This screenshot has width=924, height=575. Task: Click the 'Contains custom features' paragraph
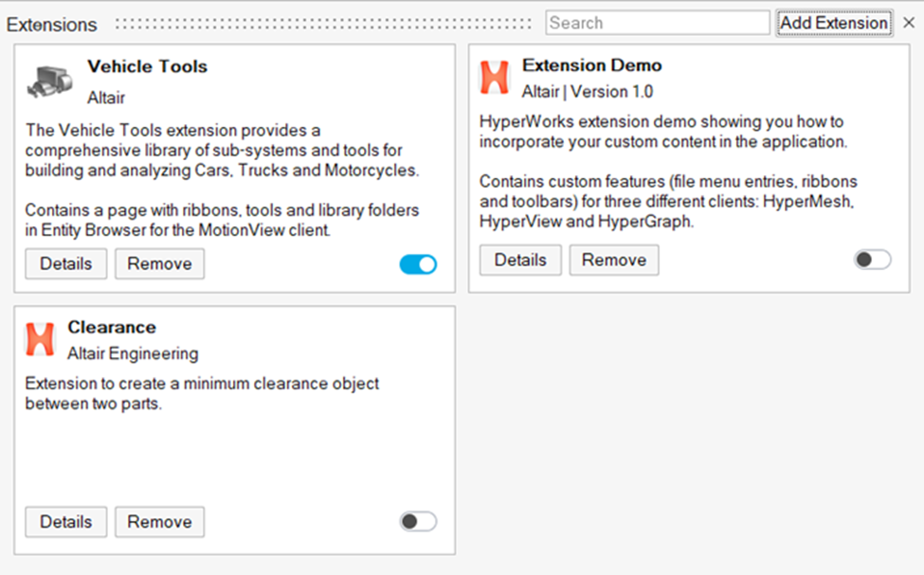[668, 202]
